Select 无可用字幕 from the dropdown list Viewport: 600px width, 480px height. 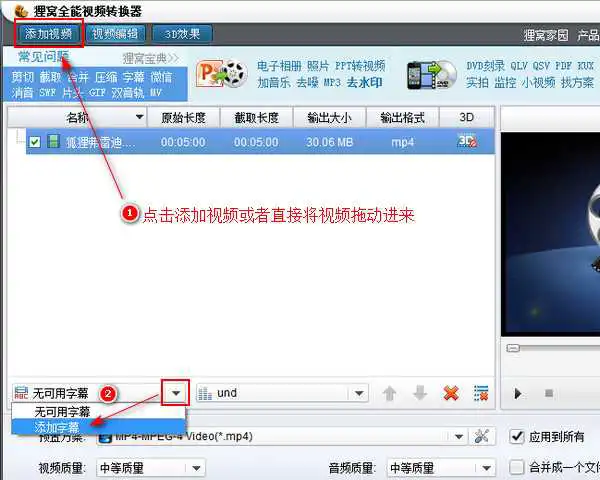[99, 412]
